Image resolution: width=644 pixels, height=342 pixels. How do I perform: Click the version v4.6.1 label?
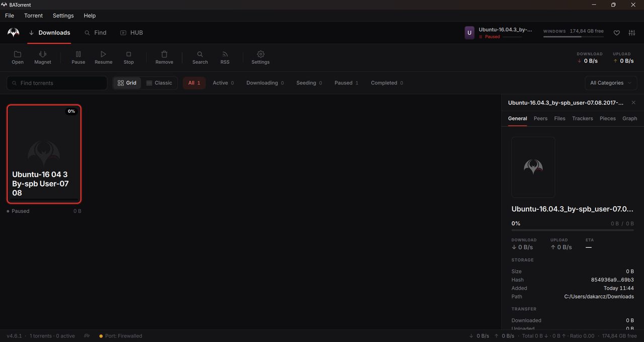tap(15, 336)
